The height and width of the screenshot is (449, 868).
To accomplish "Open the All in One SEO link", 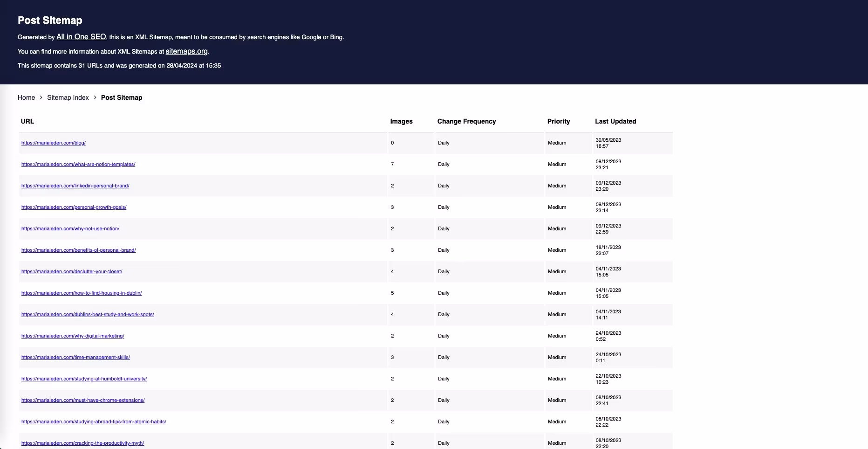I will tap(81, 37).
